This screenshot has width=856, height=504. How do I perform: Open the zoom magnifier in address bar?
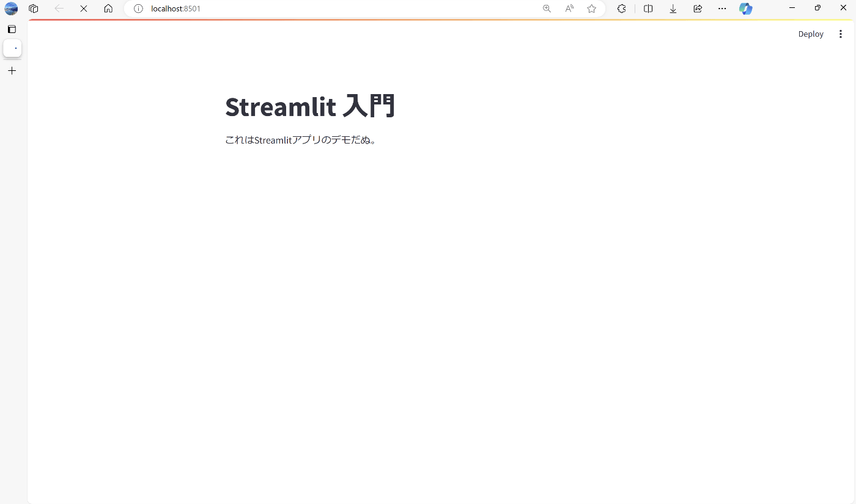click(547, 9)
